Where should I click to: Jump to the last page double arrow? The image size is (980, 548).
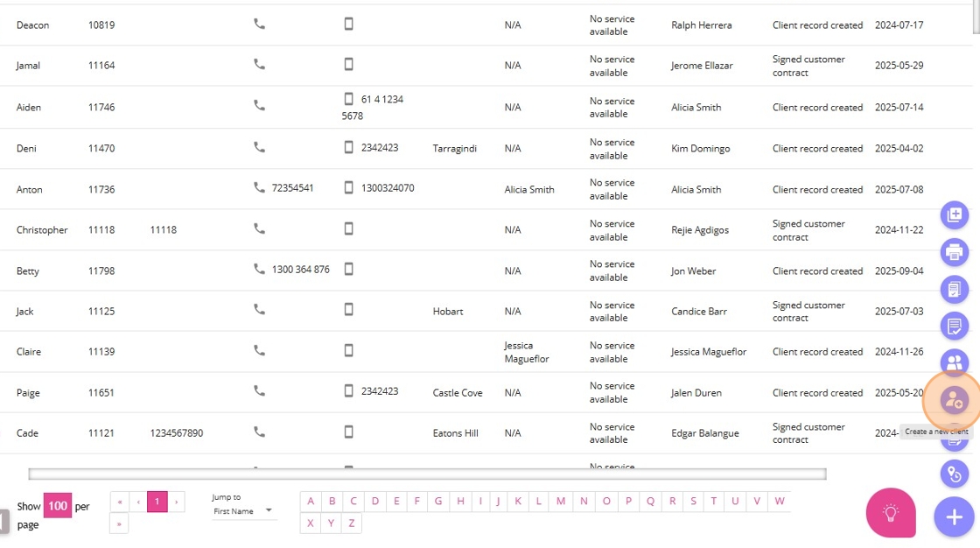pos(120,524)
